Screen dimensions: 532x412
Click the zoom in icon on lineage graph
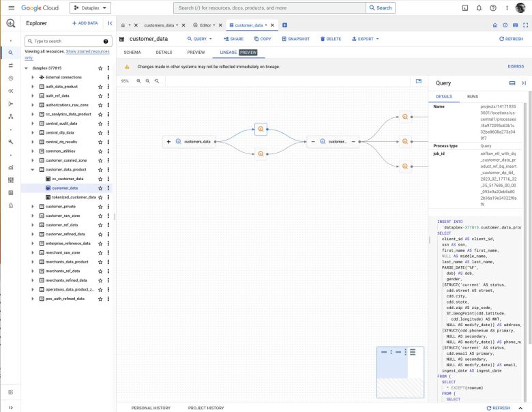pos(139,80)
